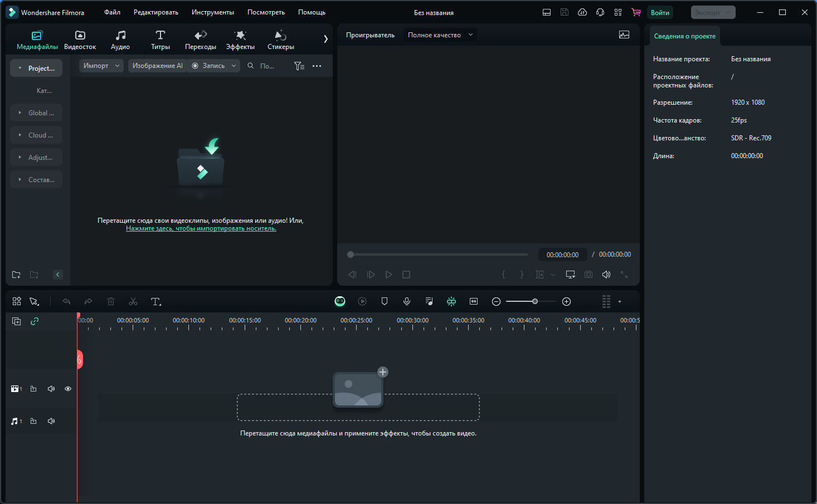Open the player scopes image icon

coord(624,35)
